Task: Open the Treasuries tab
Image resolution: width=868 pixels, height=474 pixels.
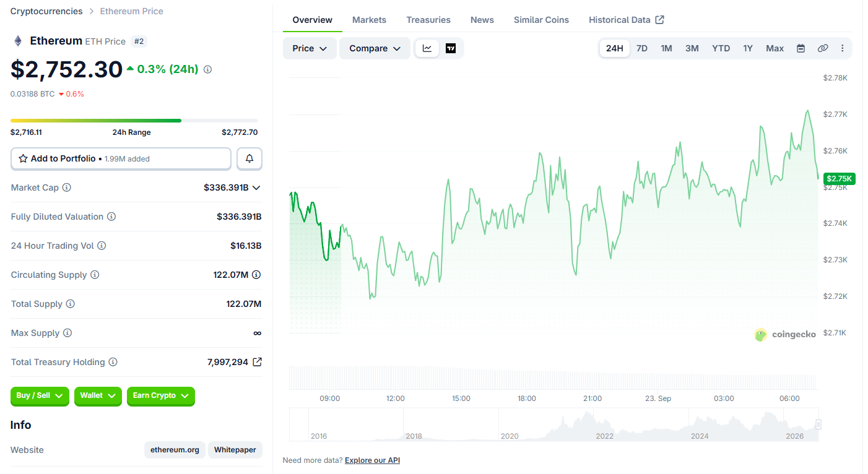Action: (x=428, y=20)
